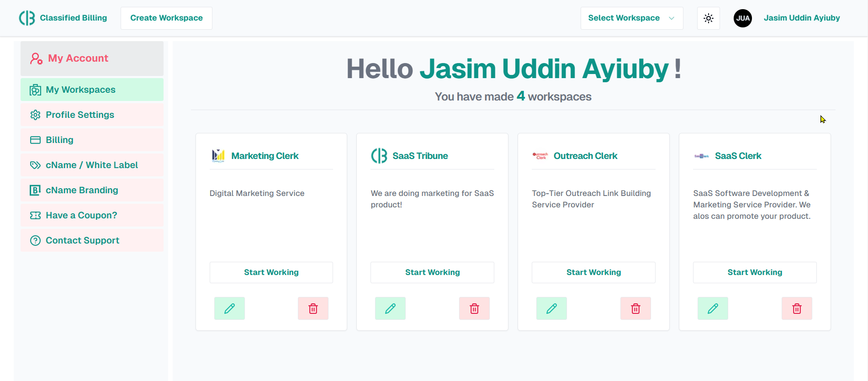Select Have a Coupon? menu item
The image size is (868, 381).
(92, 215)
